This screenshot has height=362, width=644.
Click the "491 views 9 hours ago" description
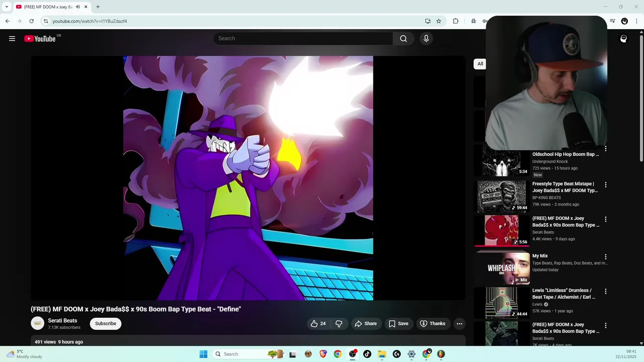point(59,342)
